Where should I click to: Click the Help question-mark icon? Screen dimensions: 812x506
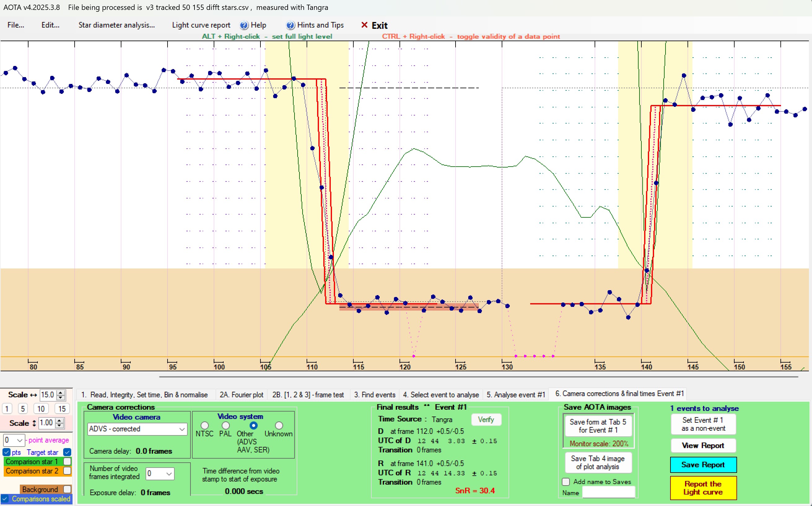click(244, 25)
